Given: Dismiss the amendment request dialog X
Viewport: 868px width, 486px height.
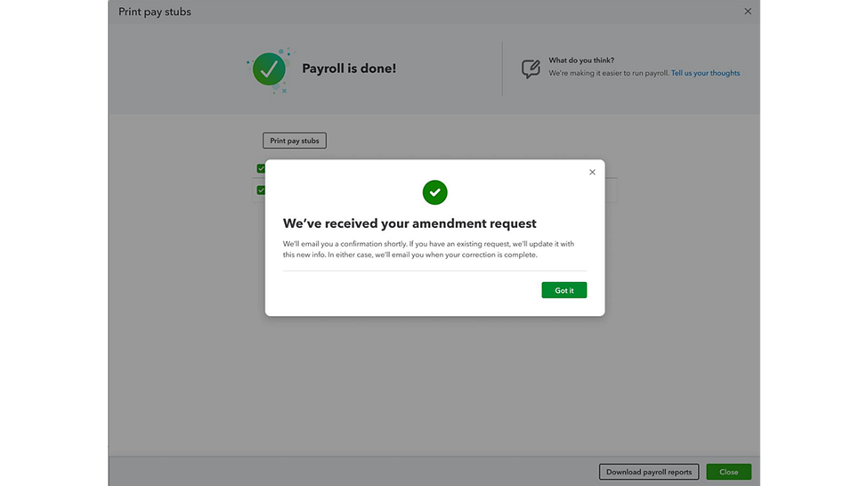Looking at the screenshot, I should (x=592, y=172).
